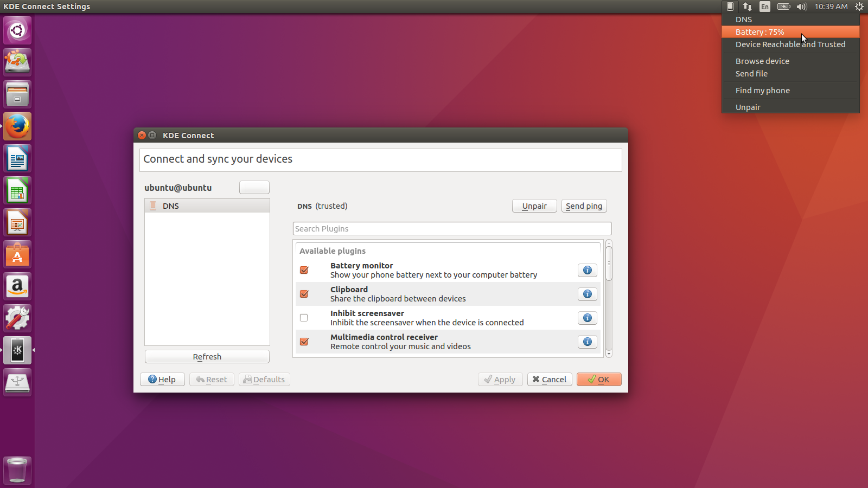The height and width of the screenshot is (488, 868).
Task: Click inside the Search Plugins field
Action: [452, 228]
